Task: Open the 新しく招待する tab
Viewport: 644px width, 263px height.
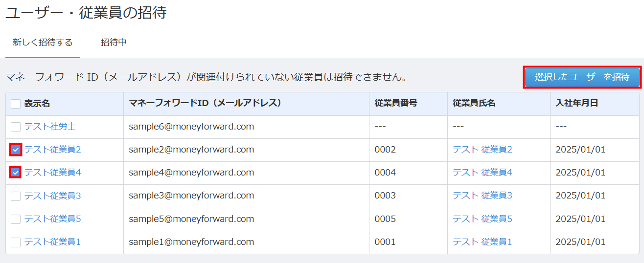Action: [x=43, y=43]
